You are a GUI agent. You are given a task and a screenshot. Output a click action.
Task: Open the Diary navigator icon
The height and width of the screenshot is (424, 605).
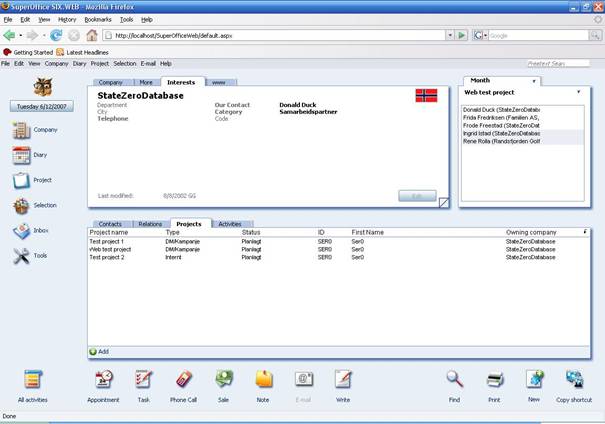(x=21, y=155)
